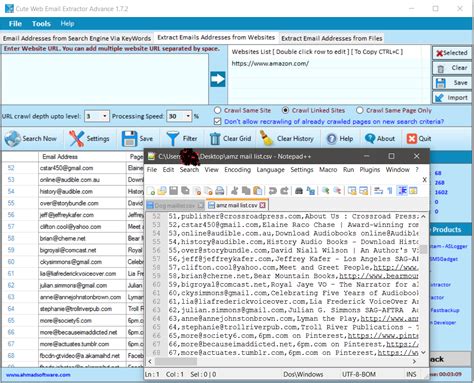The height and width of the screenshot is (383, 474).
Task: Open Notepad++ Plugins menu
Action: click(370, 170)
